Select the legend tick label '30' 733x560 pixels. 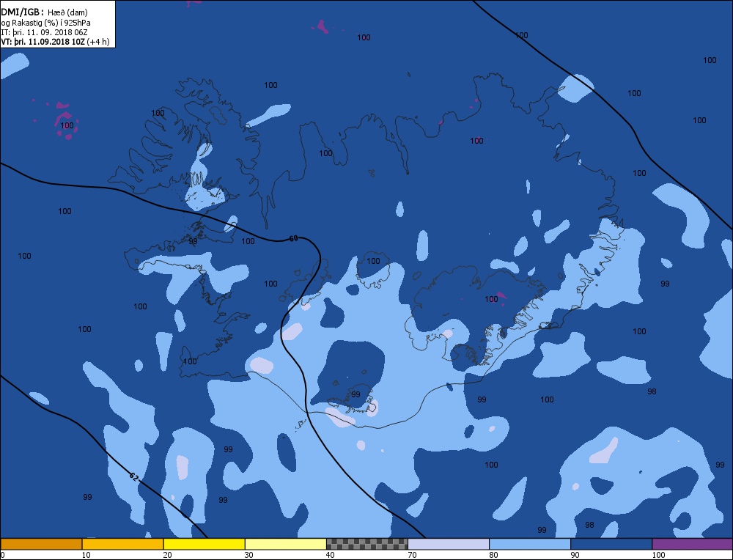tap(248, 555)
